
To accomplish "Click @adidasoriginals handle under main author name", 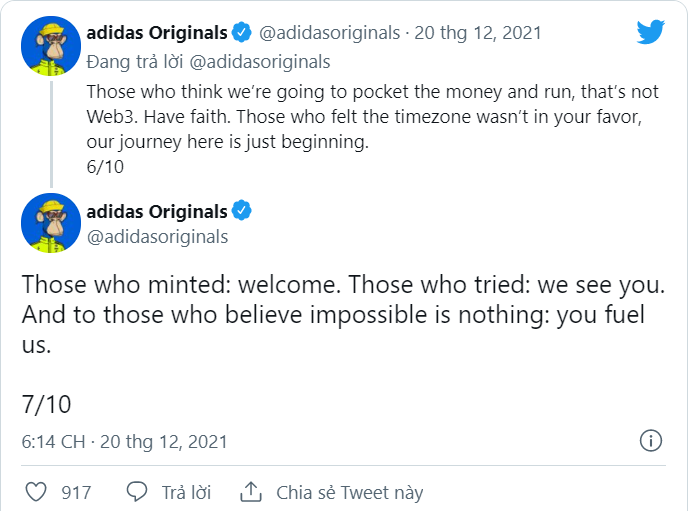I will [x=157, y=237].
